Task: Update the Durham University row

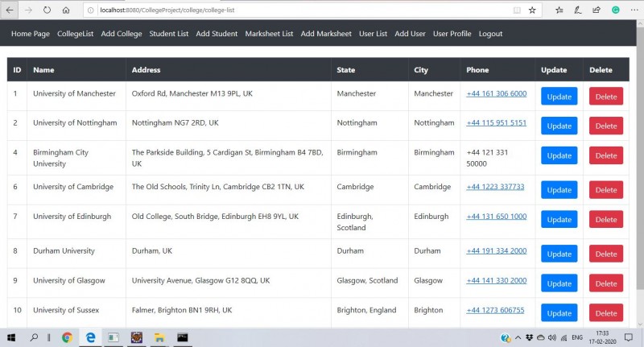Action: 559,254
